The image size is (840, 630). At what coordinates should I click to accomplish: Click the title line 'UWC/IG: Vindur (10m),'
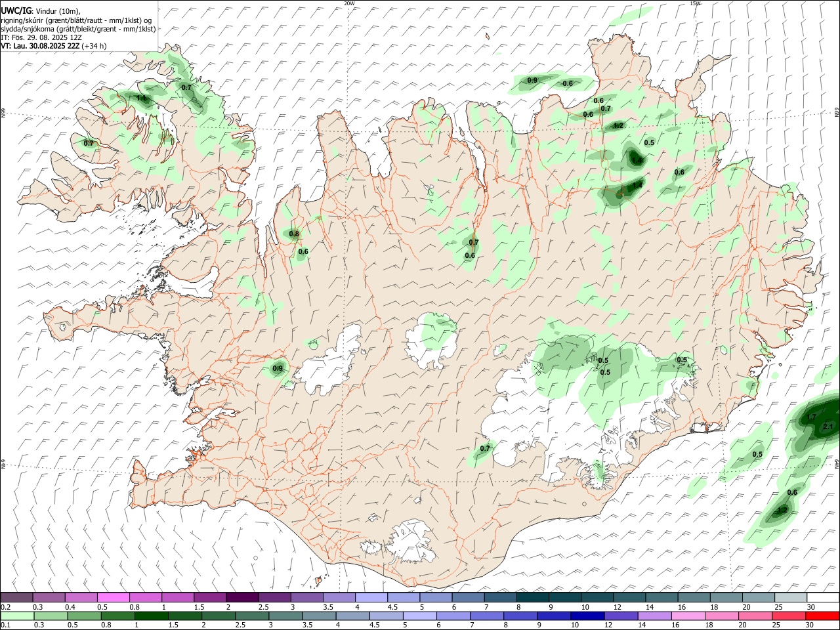coord(41,11)
